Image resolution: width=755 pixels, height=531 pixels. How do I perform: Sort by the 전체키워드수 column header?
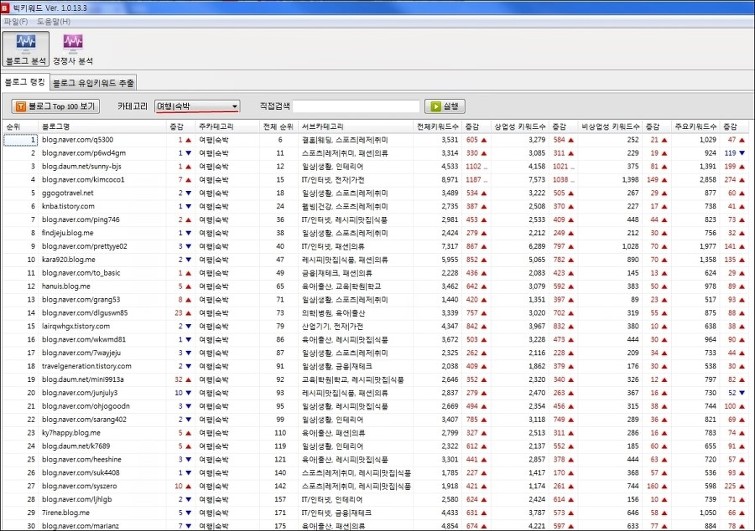(x=438, y=127)
